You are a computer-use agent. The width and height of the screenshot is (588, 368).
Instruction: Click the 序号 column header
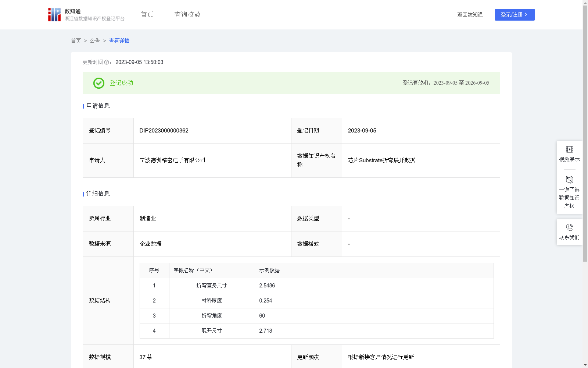pos(154,270)
